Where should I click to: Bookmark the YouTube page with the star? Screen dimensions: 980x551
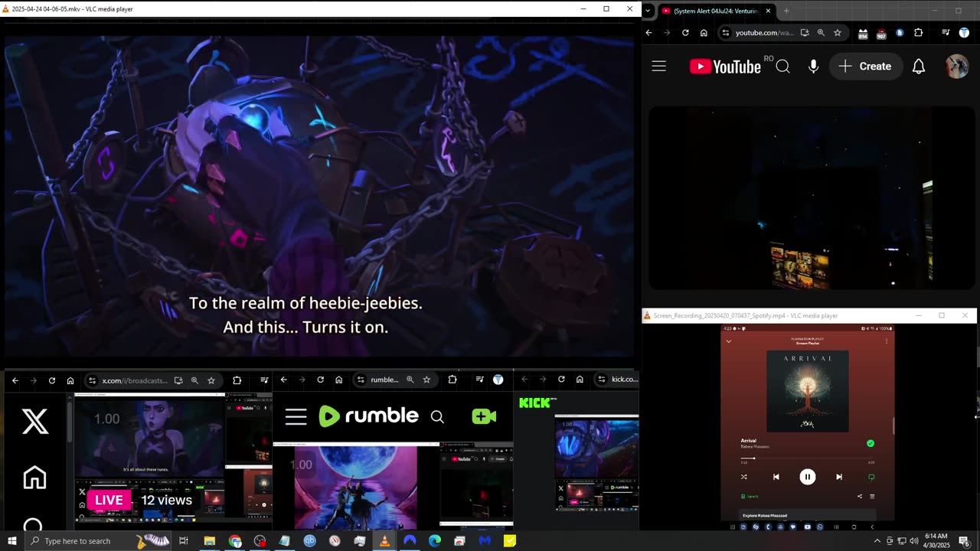838,33
